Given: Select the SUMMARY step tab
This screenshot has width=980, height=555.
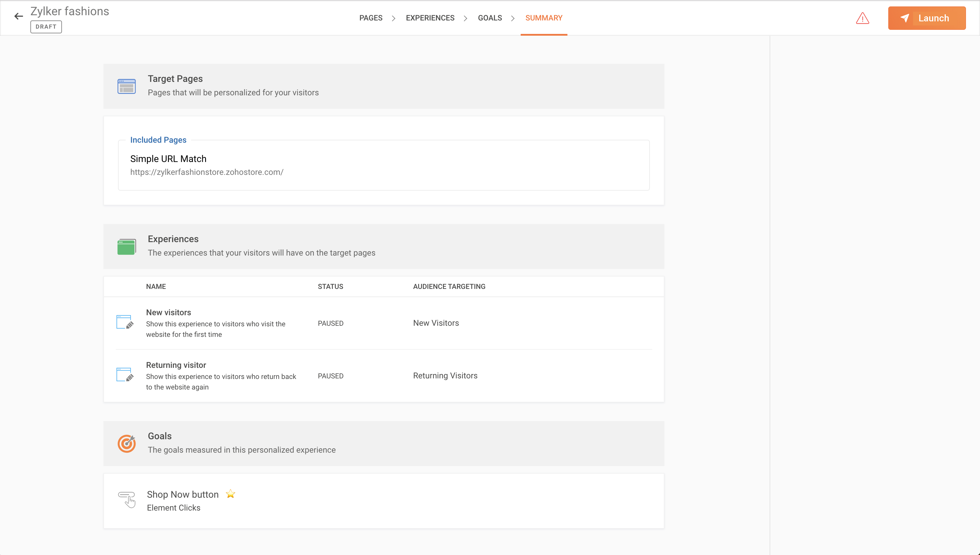Looking at the screenshot, I should (x=543, y=18).
